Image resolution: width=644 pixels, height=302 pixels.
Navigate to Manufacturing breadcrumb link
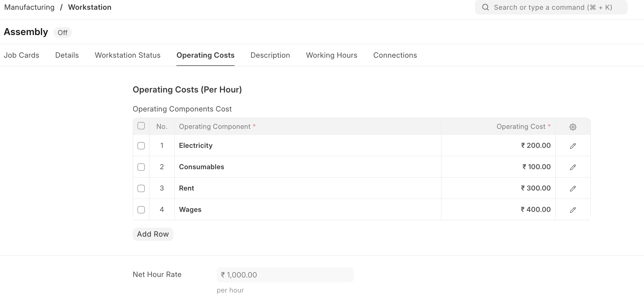(29, 7)
